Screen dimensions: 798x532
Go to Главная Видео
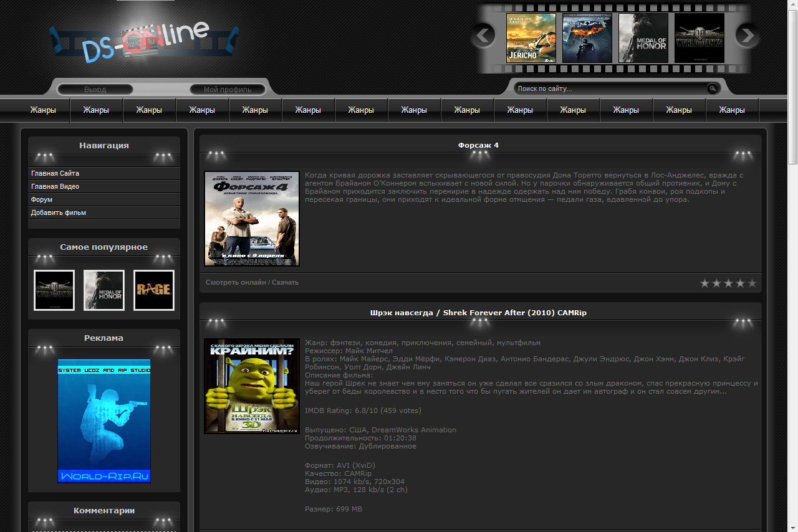point(55,186)
